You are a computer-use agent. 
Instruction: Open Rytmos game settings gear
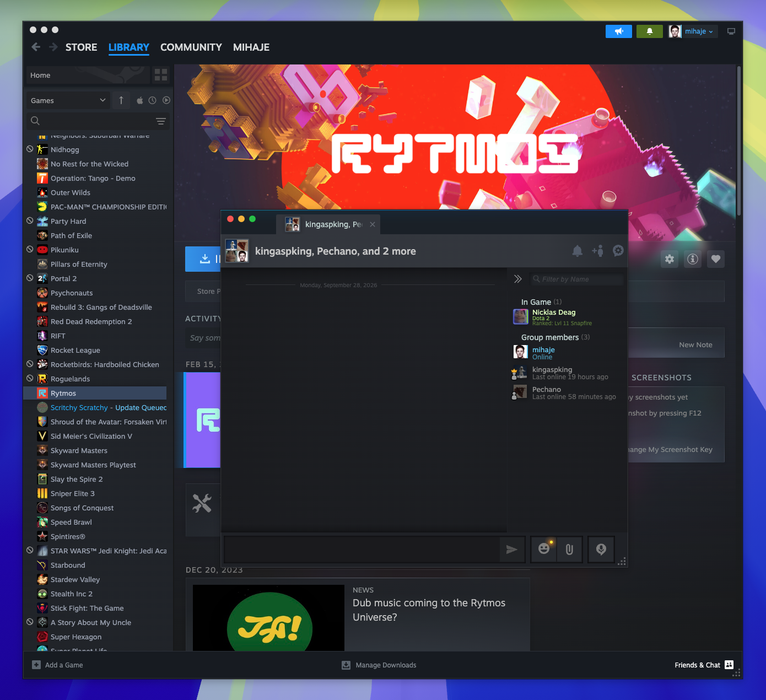tap(670, 259)
